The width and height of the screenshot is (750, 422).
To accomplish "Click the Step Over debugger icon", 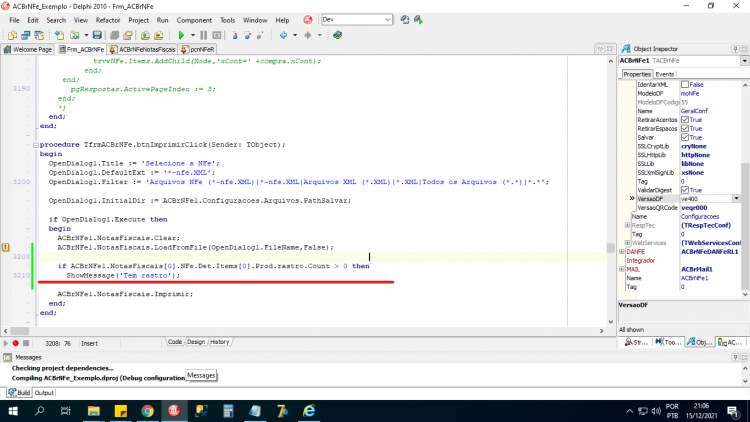I will coord(247,35).
